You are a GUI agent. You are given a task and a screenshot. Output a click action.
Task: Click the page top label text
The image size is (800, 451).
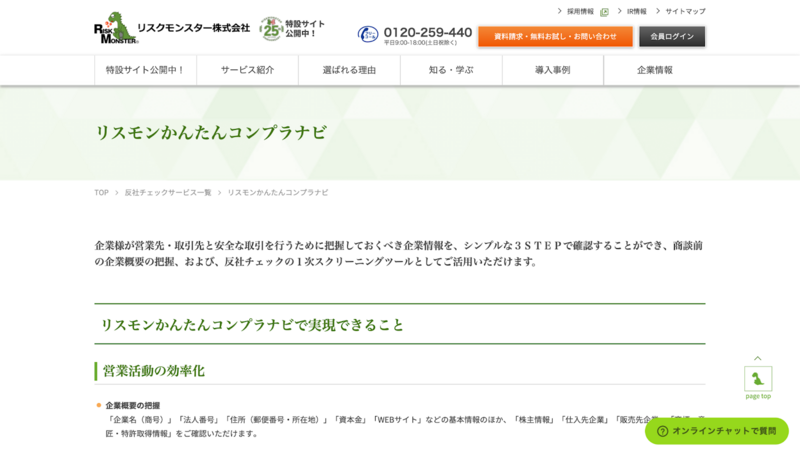click(x=758, y=396)
